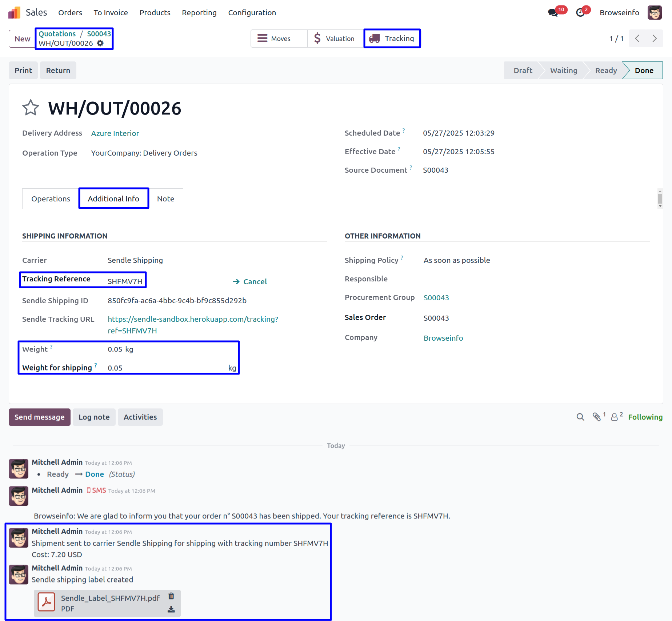Delete the Sendle_Label_SHFMV7H.pdf attachment
The width and height of the screenshot is (672, 621).
point(171,596)
